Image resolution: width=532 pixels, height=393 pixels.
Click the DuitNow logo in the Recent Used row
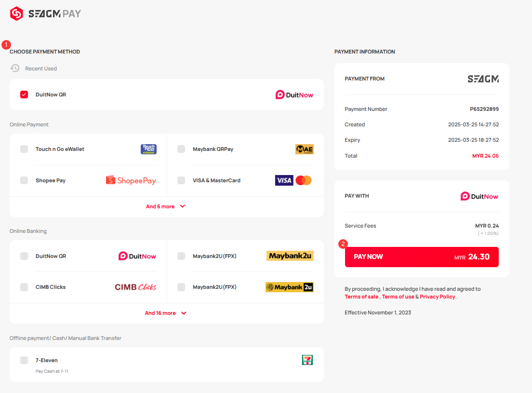(x=294, y=95)
